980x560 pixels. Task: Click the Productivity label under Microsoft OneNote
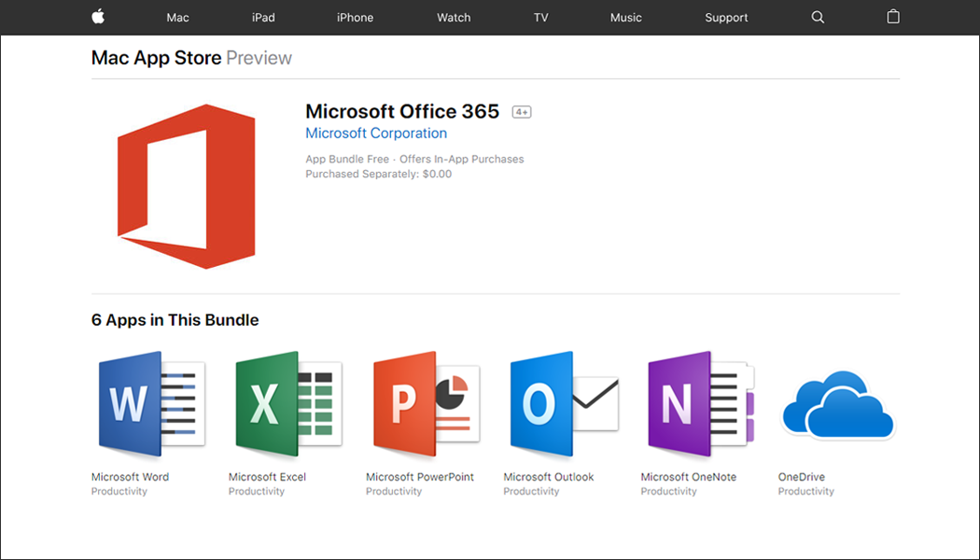[x=669, y=491]
